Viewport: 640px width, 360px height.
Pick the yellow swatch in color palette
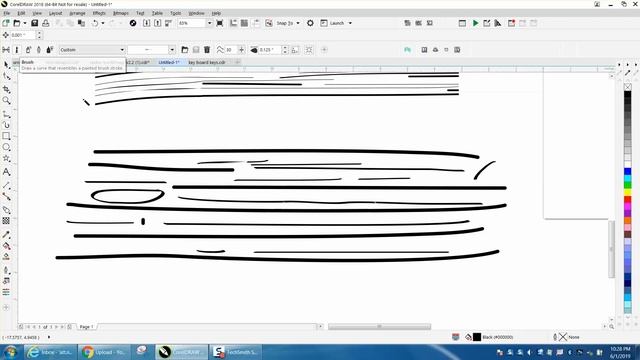tap(627, 192)
